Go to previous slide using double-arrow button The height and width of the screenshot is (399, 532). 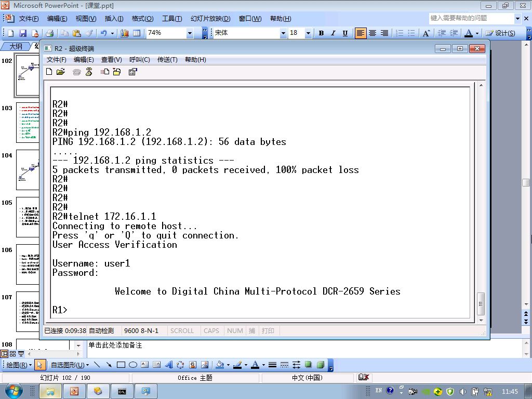click(x=526, y=314)
